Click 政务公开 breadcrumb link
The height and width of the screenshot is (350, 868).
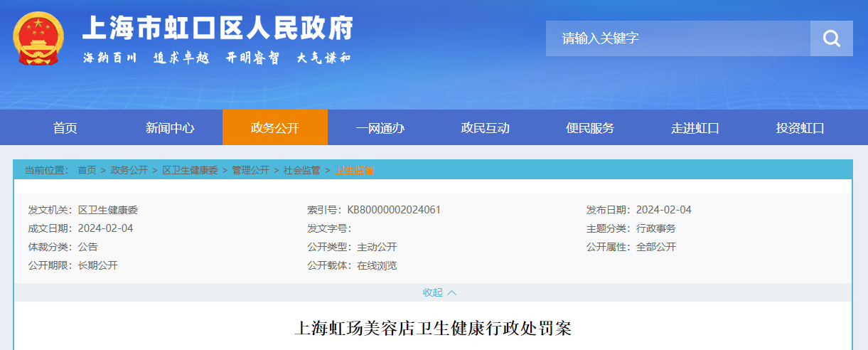tap(129, 170)
